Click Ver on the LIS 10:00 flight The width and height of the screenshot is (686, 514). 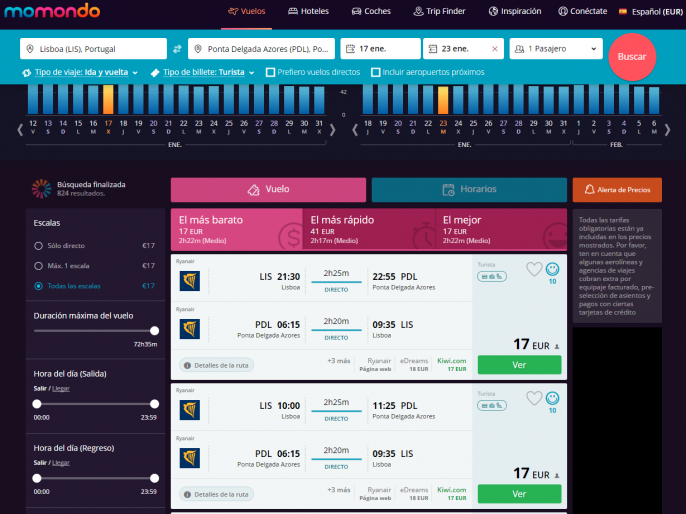click(519, 494)
